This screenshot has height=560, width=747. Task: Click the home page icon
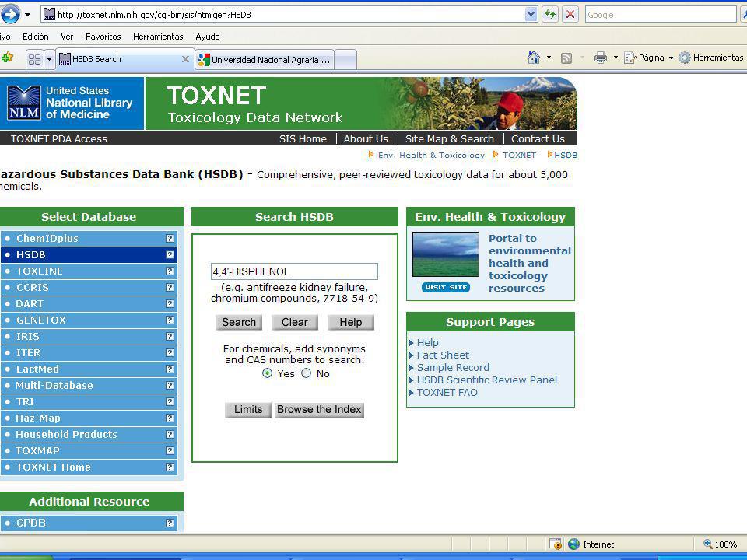tap(534, 58)
